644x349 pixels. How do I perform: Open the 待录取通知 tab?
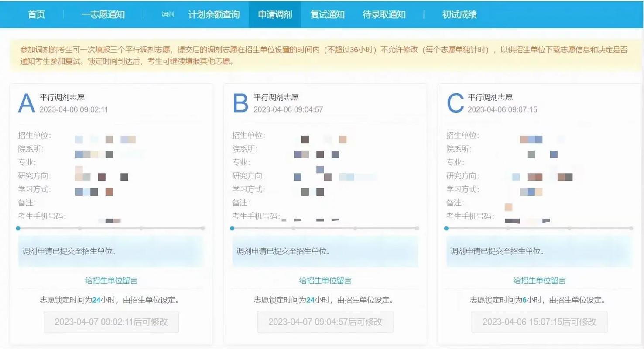point(384,14)
